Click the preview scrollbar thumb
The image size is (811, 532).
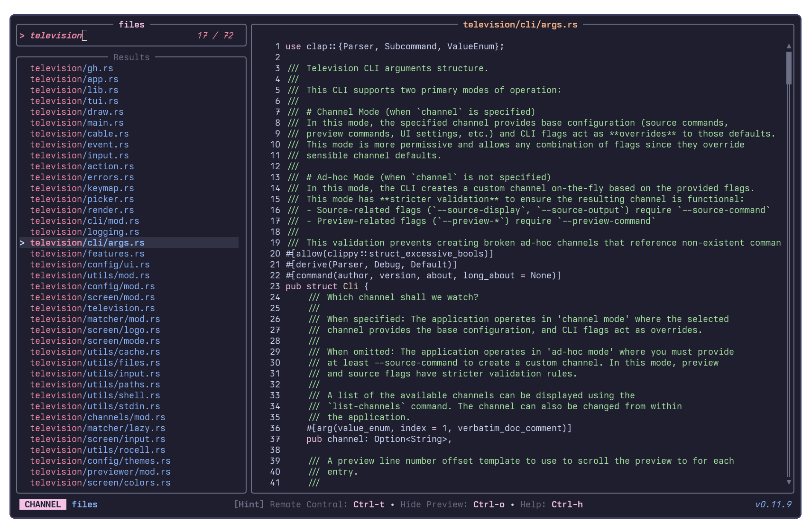[x=789, y=68]
